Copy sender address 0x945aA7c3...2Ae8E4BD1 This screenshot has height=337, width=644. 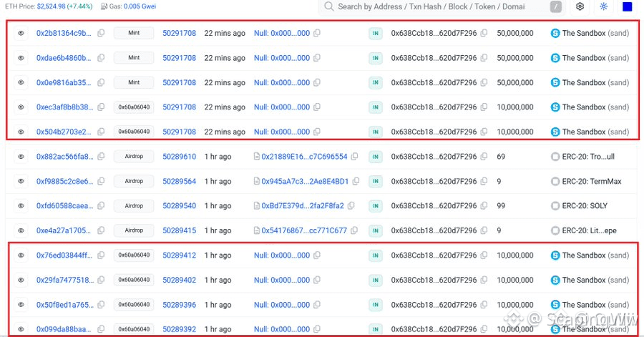(x=356, y=181)
